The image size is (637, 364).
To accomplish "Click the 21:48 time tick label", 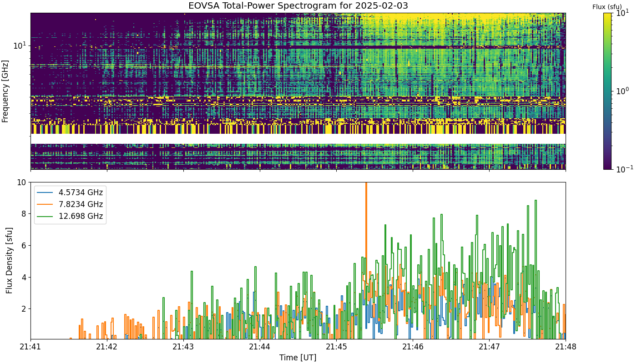I will coord(566,346).
